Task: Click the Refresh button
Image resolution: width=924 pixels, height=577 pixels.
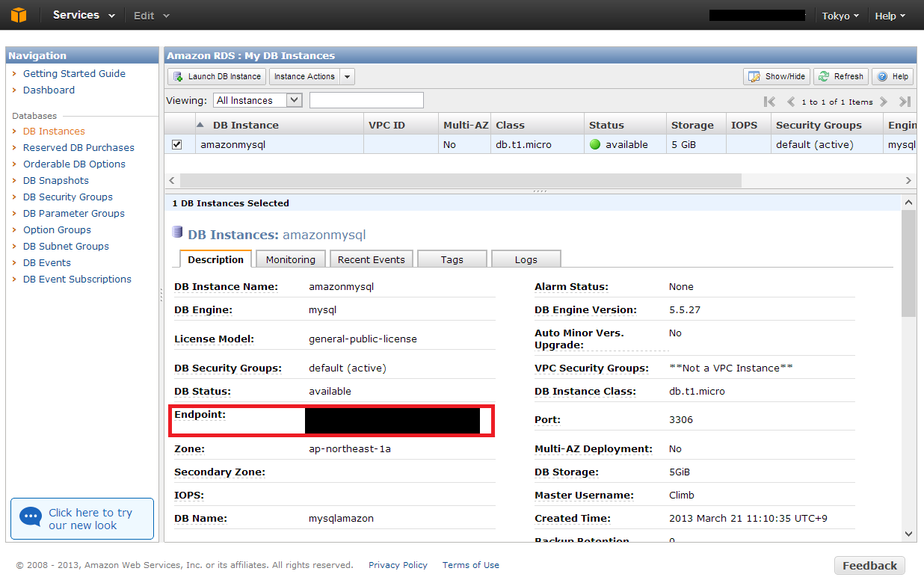Action: coord(841,76)
